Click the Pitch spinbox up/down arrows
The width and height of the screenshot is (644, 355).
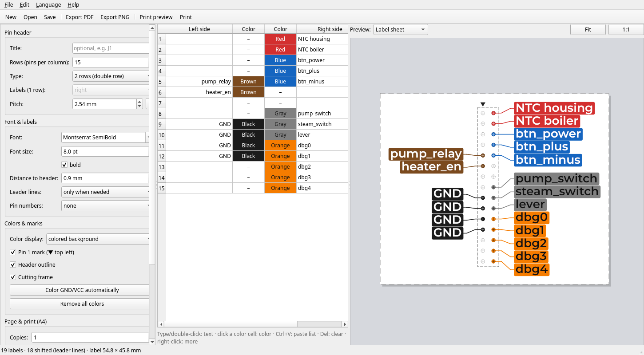coord(140,104)
